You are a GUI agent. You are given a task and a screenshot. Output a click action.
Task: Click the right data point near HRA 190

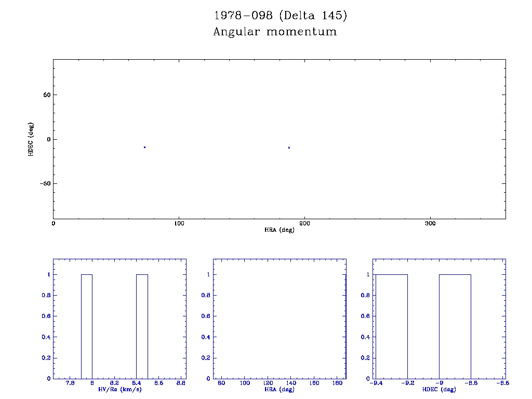[289, 148]
